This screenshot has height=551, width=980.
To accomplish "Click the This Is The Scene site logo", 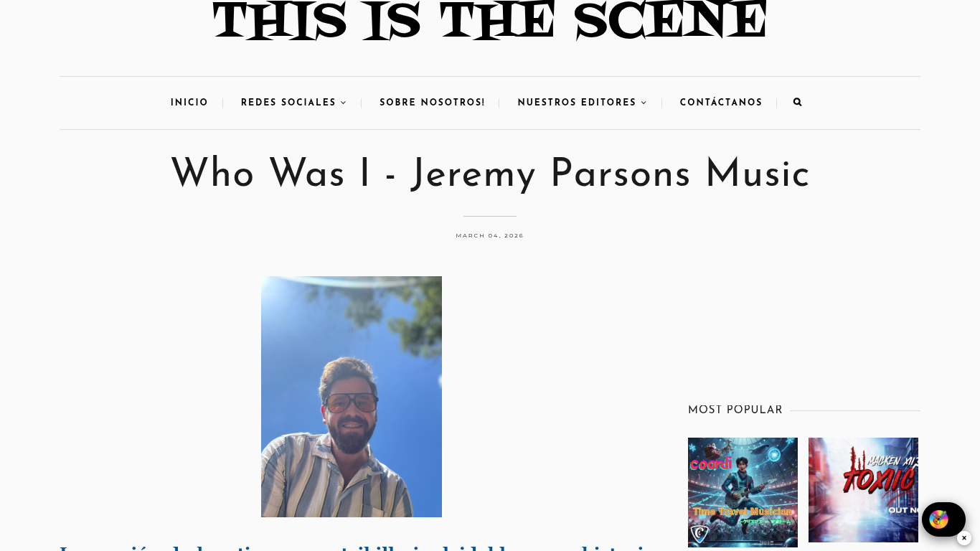I will [x=490, y=20].
